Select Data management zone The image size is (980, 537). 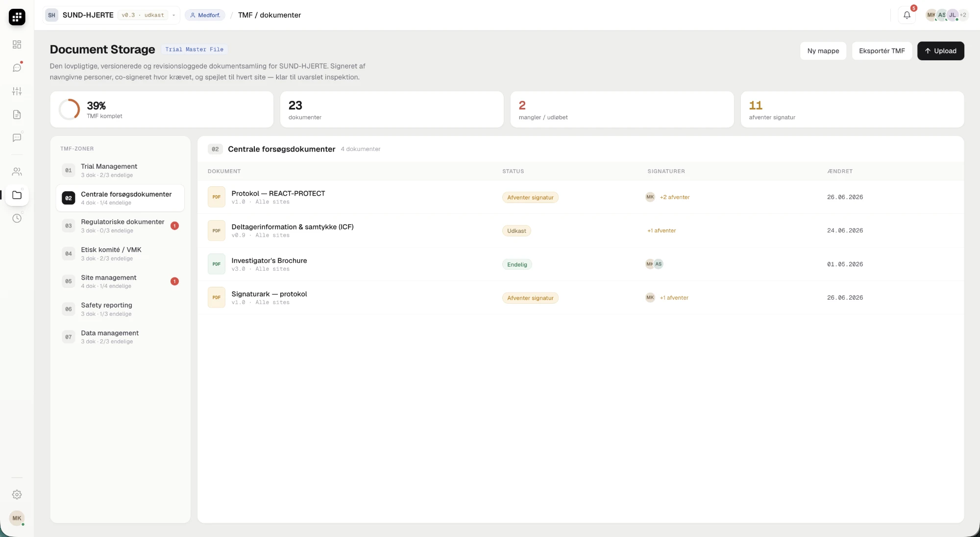pyautogui.click(x=120, y=337)
